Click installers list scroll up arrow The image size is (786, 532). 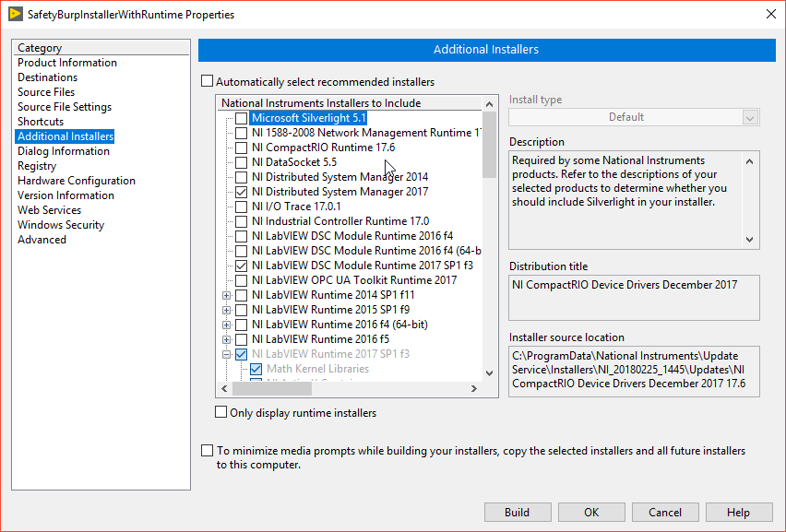click(x=489, y=104)
